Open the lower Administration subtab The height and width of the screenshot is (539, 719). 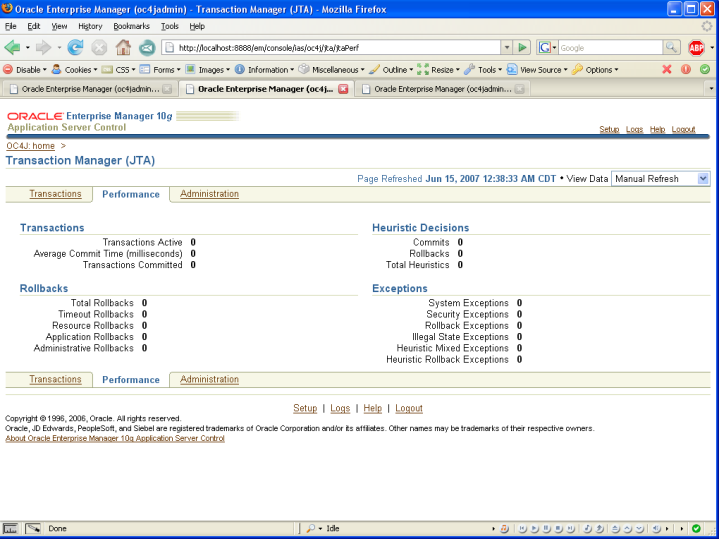pos(210,380)
